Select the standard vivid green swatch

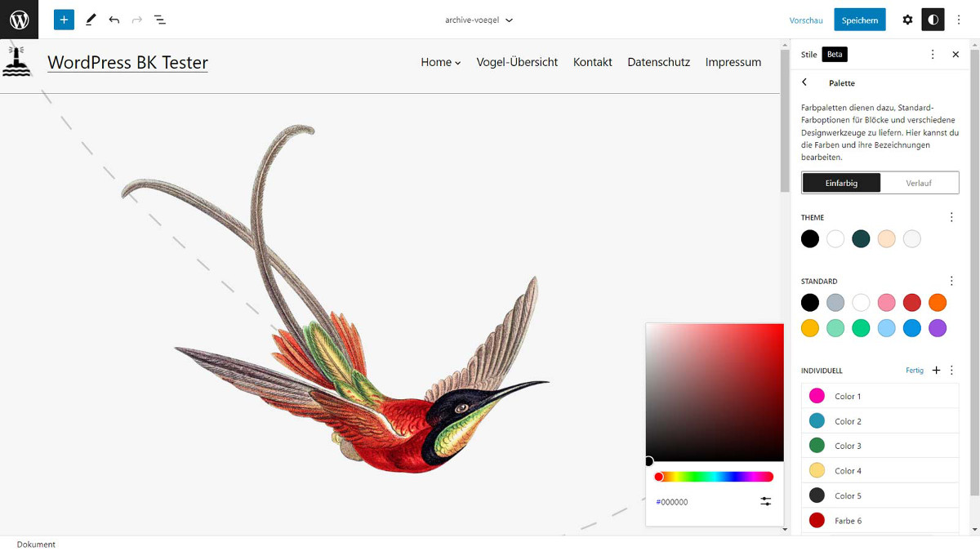[x=861, y=328]
